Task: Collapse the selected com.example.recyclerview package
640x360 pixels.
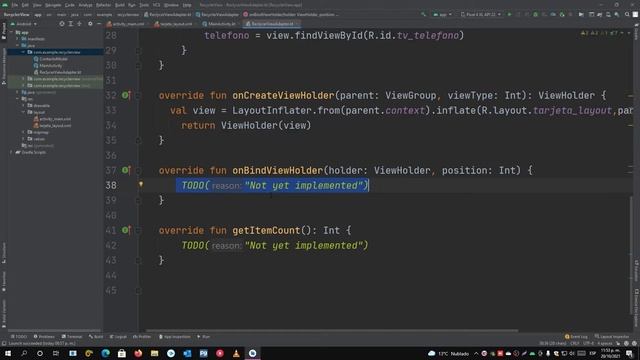Action: pos(23,52)
